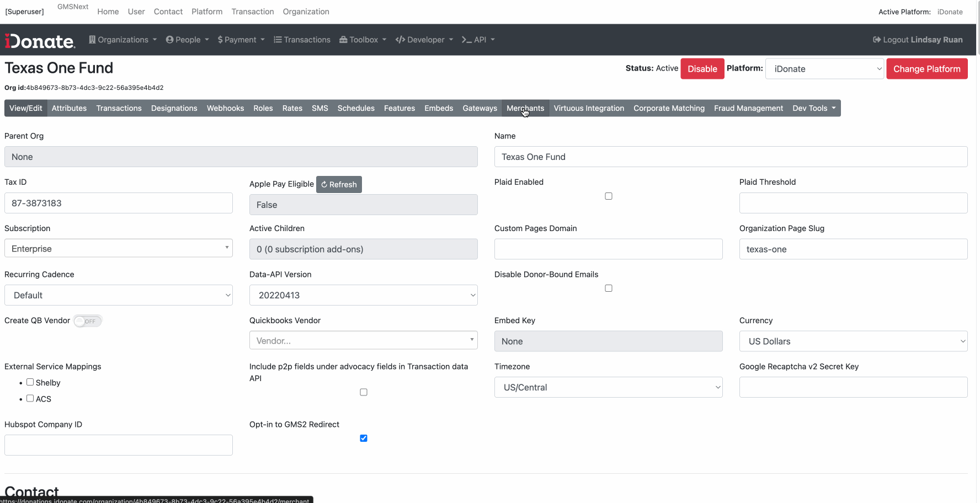Click the Payment dollar sign icon
The height and width of the screenshot is (503, 980).
tap(220, 40)
